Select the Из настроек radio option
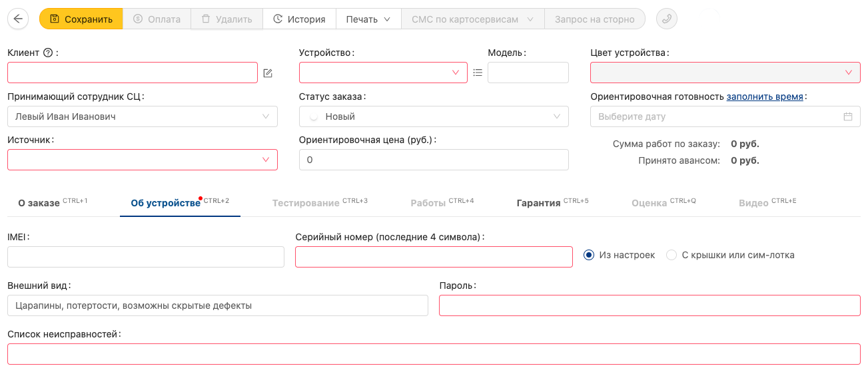The image size is (868, 374). [589, 255]
